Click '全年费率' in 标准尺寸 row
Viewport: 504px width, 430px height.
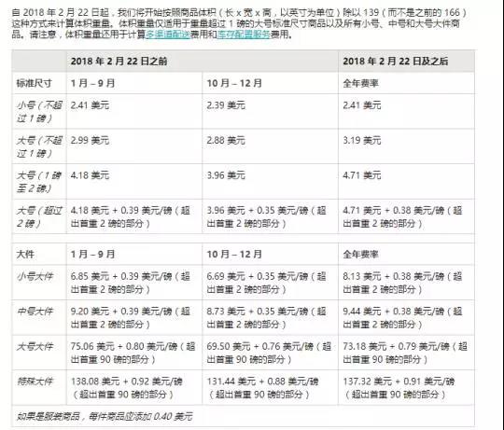(x=360, y=83)
